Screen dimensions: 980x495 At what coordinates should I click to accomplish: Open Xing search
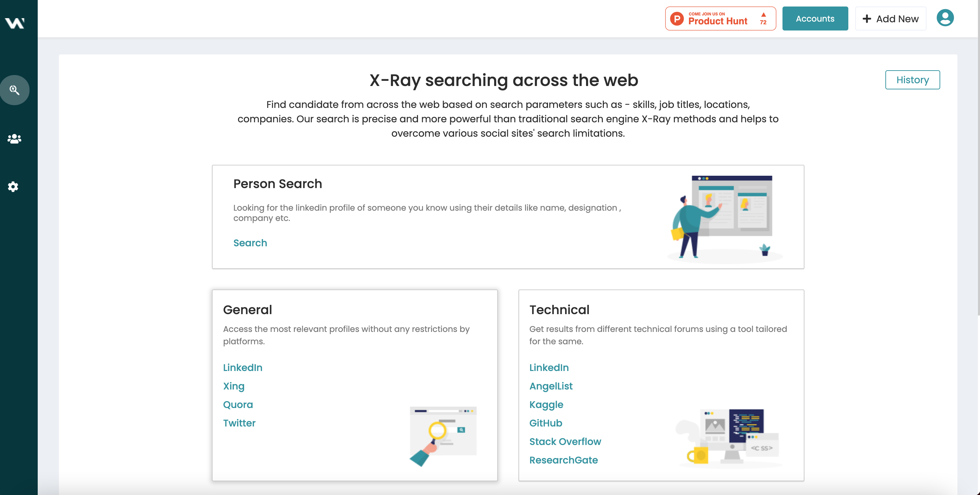click(x=234, y=386)
